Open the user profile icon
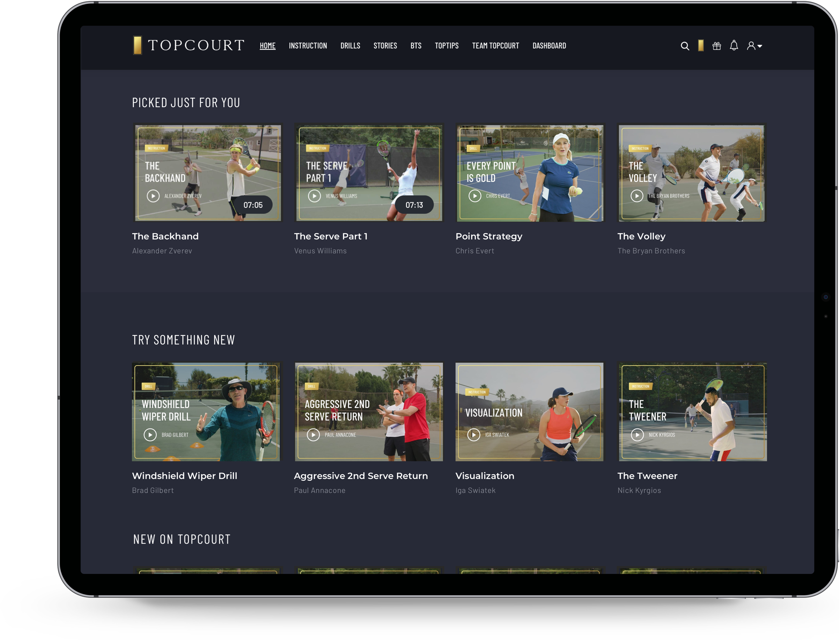 coord(750,46)
